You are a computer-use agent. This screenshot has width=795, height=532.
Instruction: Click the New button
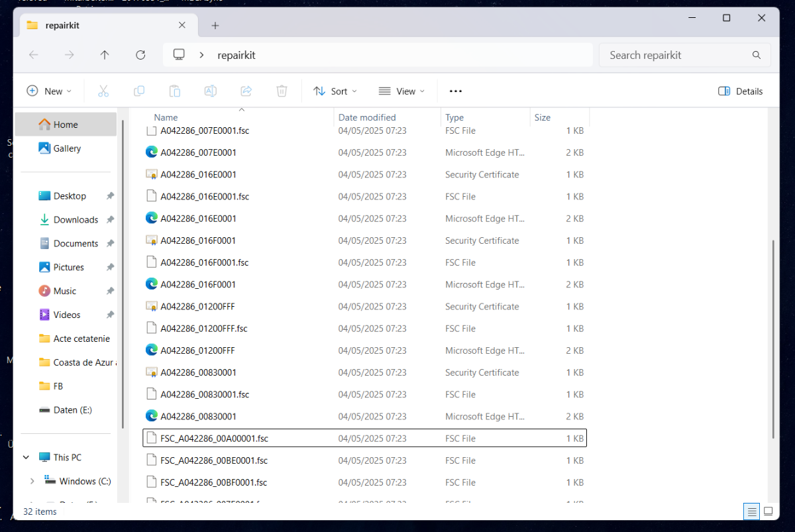[49, 91]
